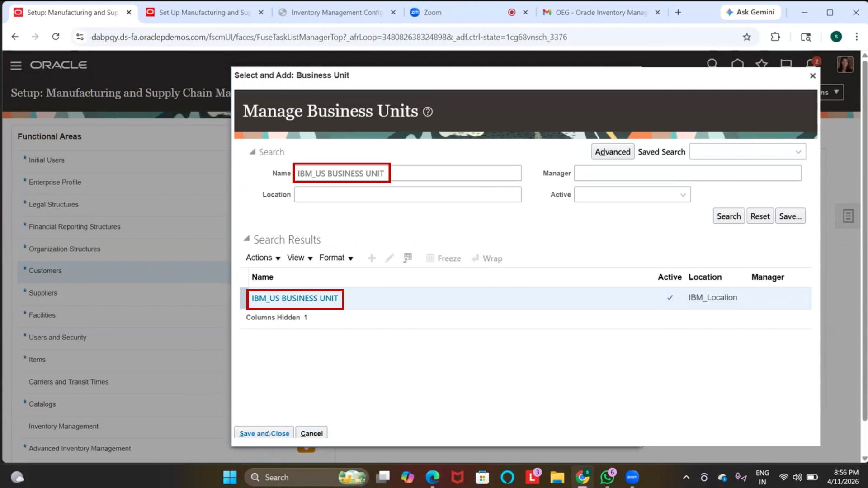The width and height of the screenshot is (868, 488).
Task: Open the Actions menu
Action: (x=263, y=258)
